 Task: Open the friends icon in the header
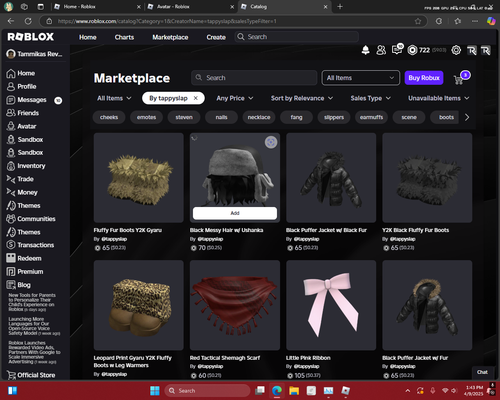pyautogui.click(x=381, y=50)
